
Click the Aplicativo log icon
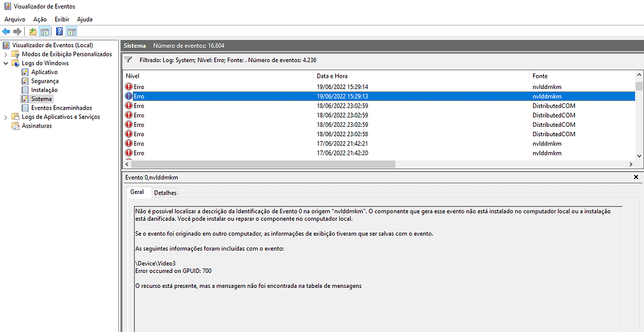point(24,72)
